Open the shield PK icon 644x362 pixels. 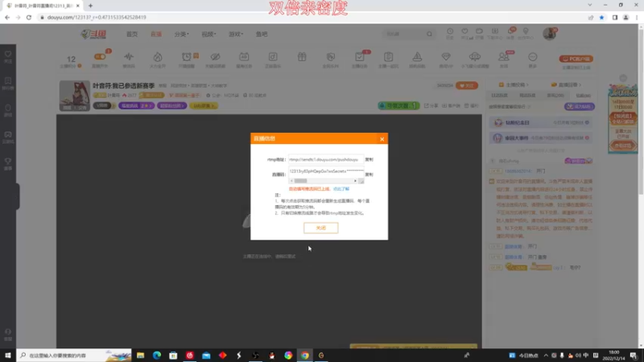331,57
